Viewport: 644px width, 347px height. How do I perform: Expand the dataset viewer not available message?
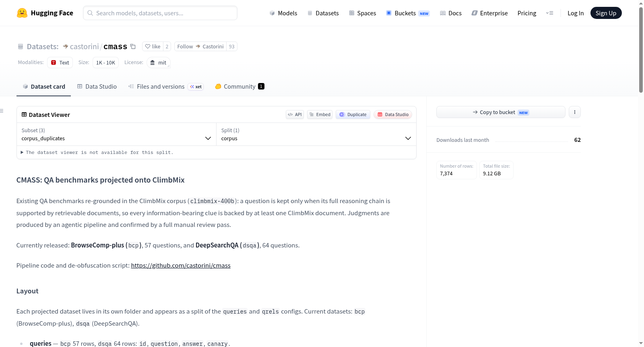coord(97,152)
